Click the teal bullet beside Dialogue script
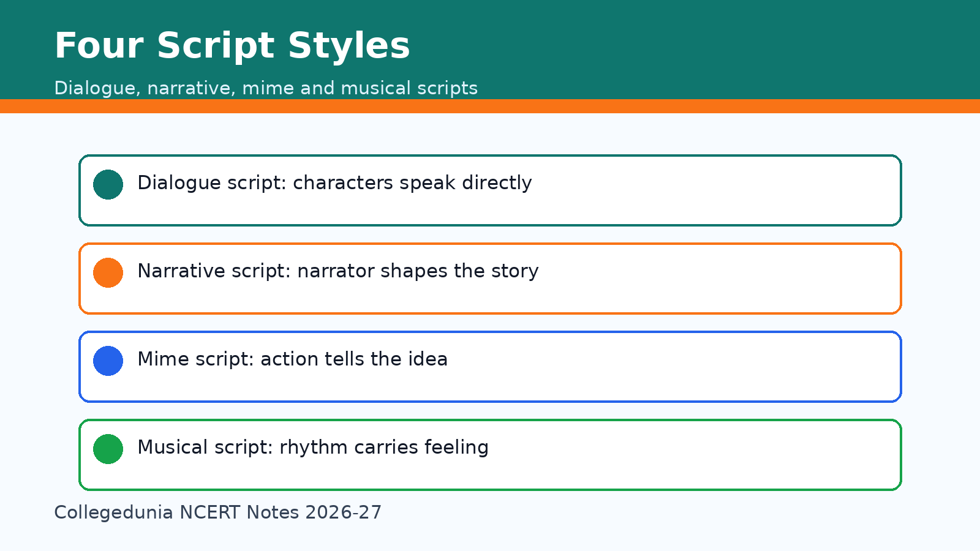 tap(108, 184)
